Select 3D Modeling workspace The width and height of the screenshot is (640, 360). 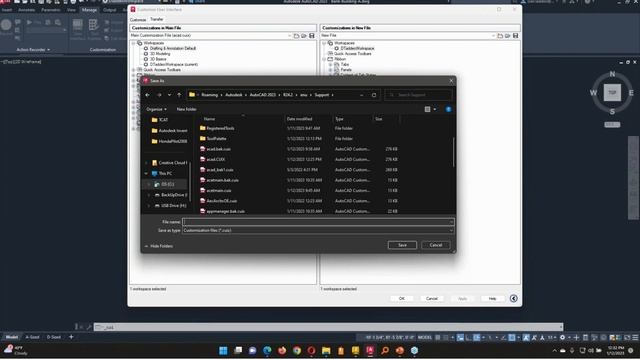tap(160, 53)
